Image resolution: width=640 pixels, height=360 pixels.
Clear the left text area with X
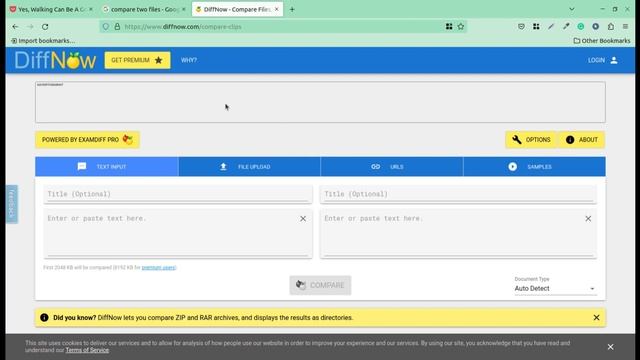pyautogui.click(x=303, y=219)
